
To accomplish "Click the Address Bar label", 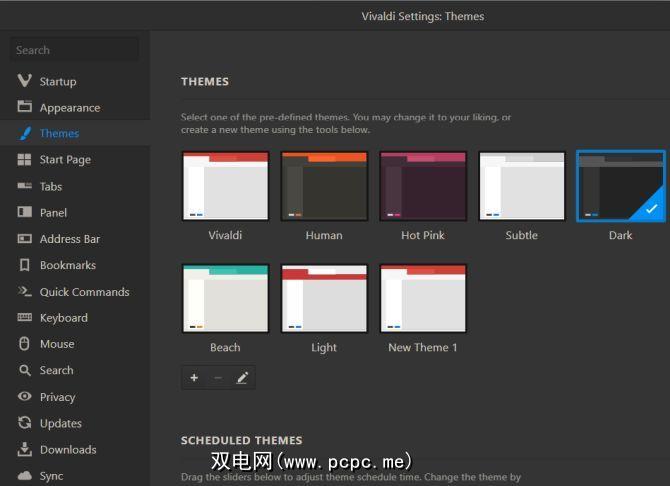I will (x=70, y=239).
